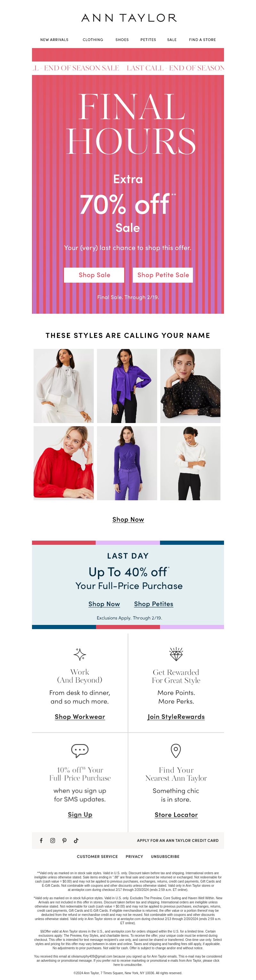The image size is (256, 980).
Task: Open the Instagram social icon
Action: (53, 840)
